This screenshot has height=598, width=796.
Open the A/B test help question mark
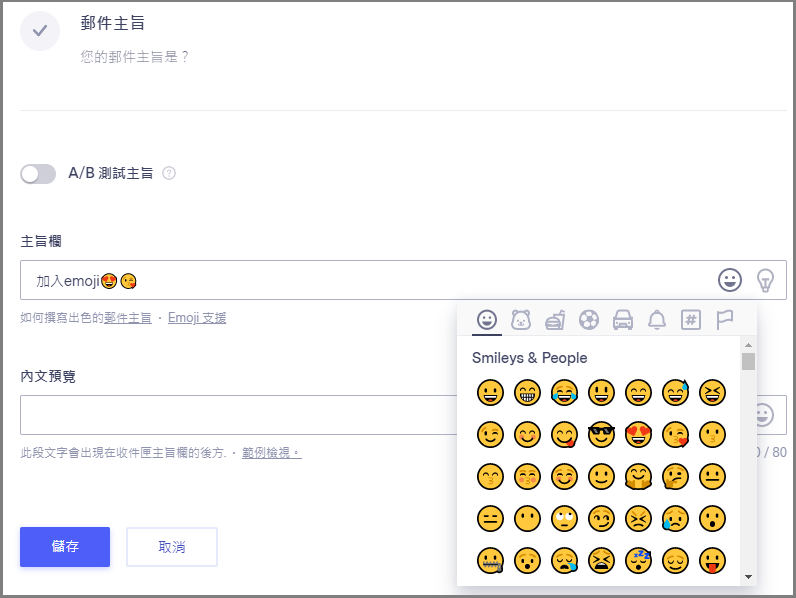click(169, 173)
